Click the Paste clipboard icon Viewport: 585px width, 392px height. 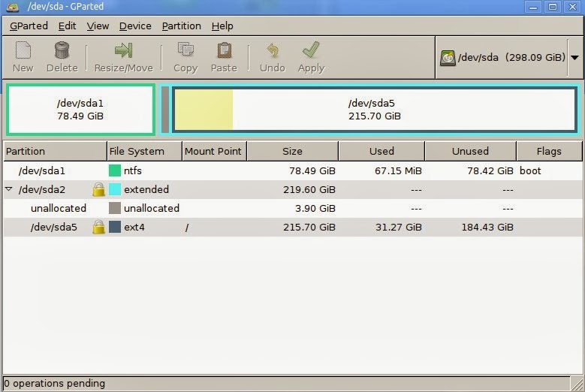click(224, 50)
